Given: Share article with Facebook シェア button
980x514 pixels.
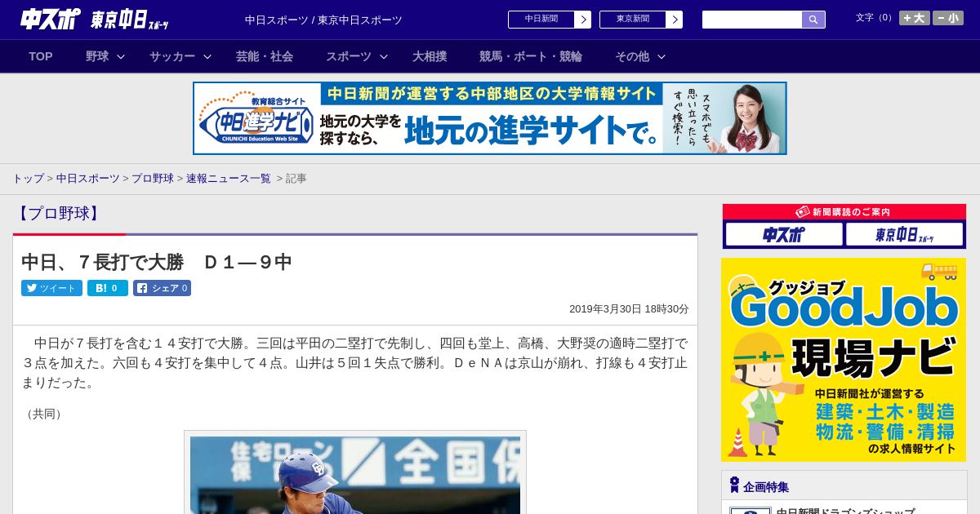Looking at the screenshot, I should click(162, 288).
